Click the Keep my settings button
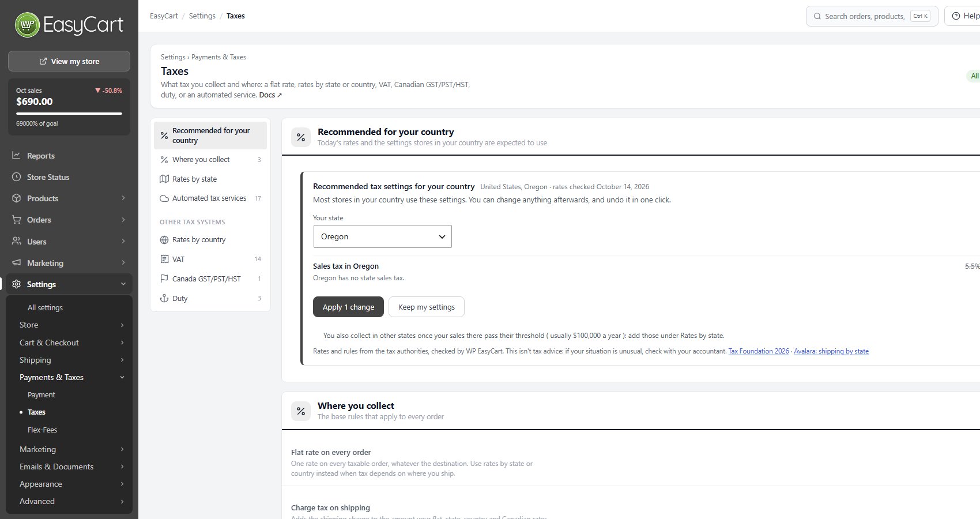 tap(427, 307)
